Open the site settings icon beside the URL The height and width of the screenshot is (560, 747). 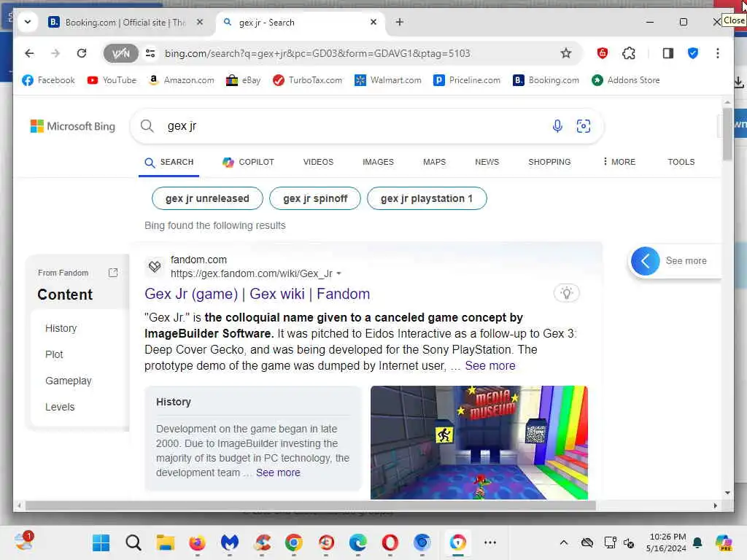coord(150,53)
